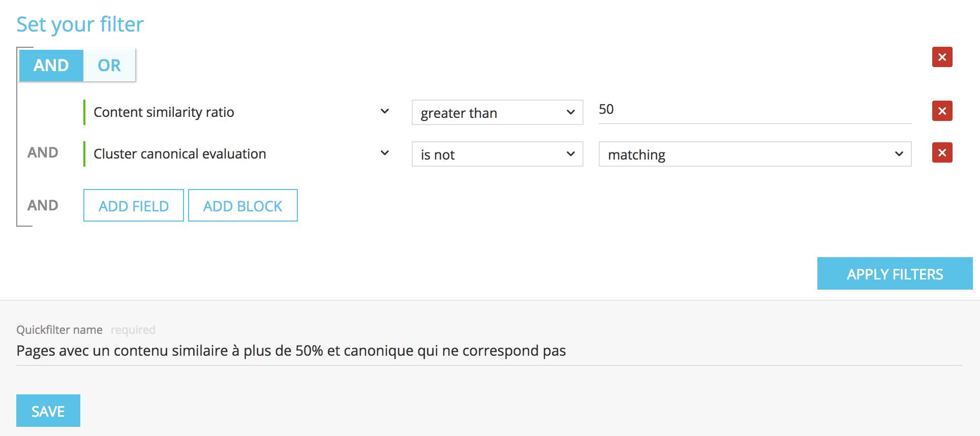Switch filter logic to AND
The width and height of the screenshot is (980, 436).
pyautogui.click(x=51, y=66)
